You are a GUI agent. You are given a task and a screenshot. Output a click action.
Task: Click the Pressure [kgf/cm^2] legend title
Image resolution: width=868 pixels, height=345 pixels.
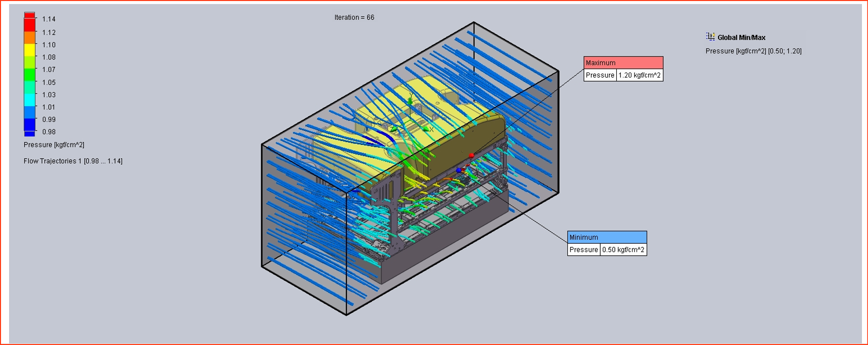point(54,145)
